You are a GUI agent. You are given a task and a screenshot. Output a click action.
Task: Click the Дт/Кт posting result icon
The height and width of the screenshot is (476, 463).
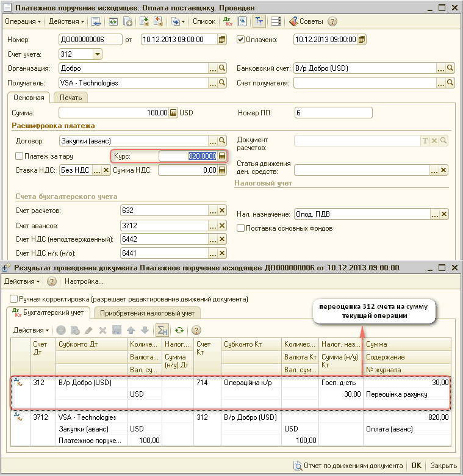click(x=229, y=21)
